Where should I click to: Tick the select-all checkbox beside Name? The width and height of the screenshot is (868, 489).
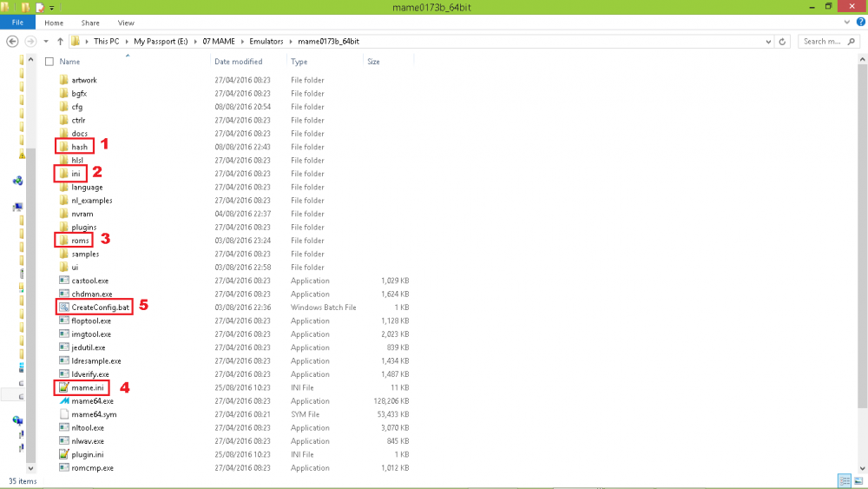49,62
